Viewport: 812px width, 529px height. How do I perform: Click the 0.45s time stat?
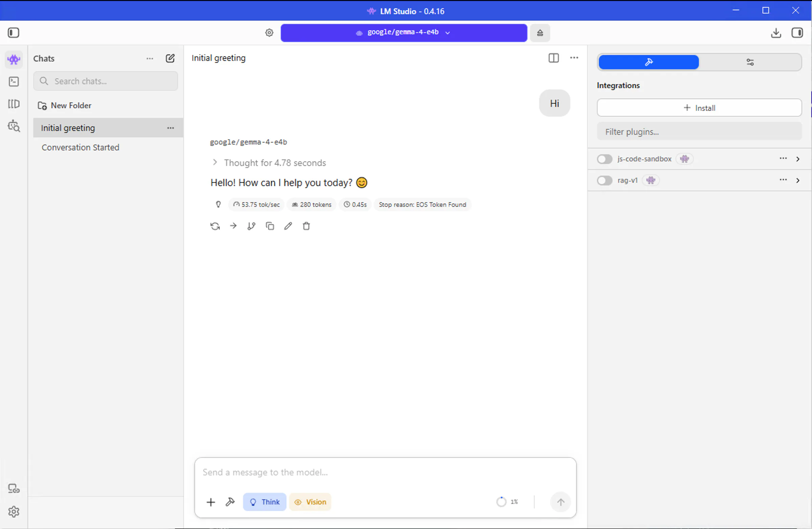tap(355, 205)
